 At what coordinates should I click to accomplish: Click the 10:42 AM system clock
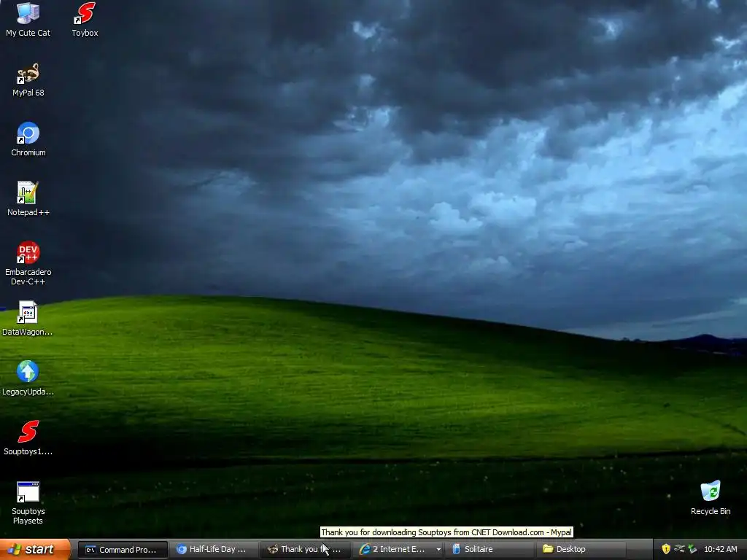[x=720, y=549]
